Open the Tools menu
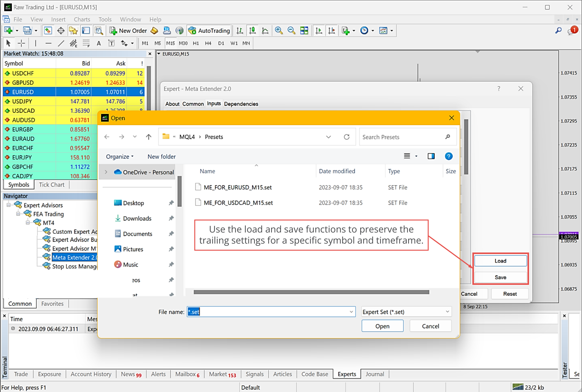The width and height of the screenshot is (582, 392). tap(105, 19)
